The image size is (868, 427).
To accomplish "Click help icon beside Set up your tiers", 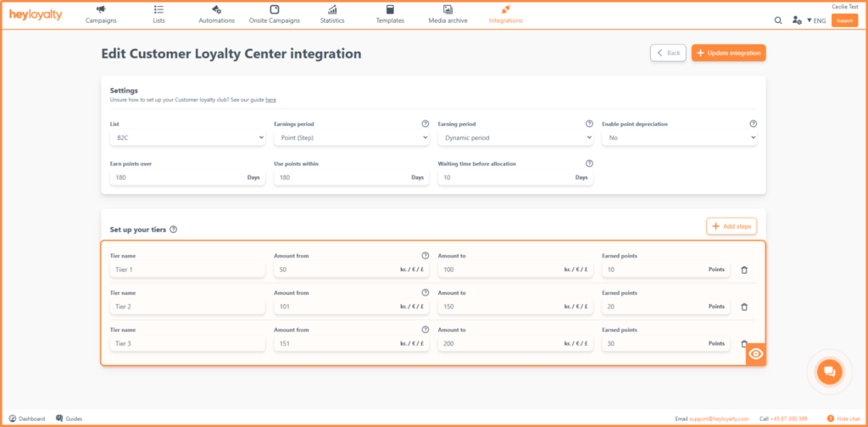I will tap(173, 229).
